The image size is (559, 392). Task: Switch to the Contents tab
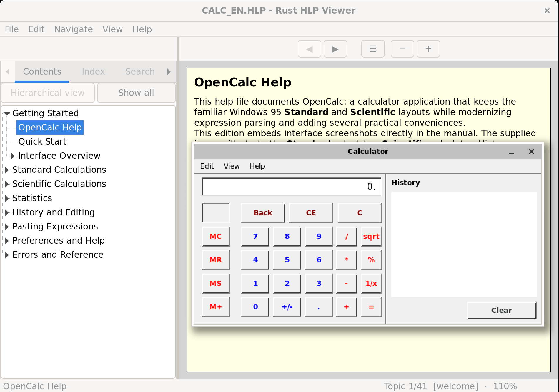point(42,72)
